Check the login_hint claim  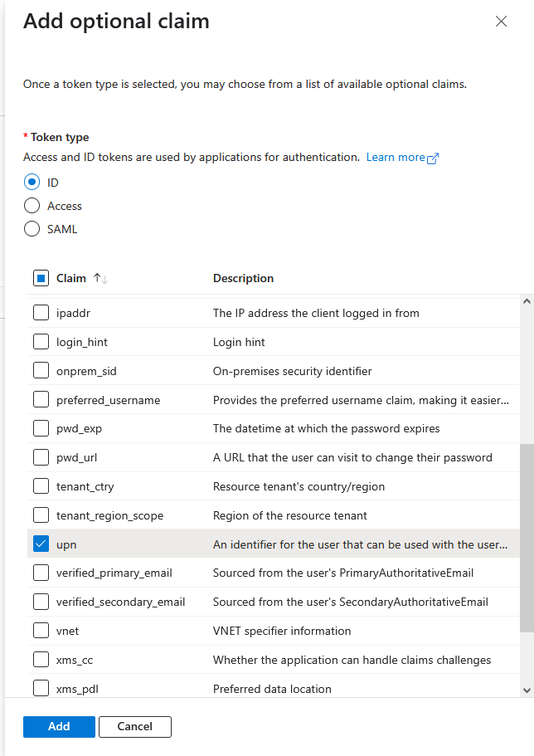pos(41,342)
